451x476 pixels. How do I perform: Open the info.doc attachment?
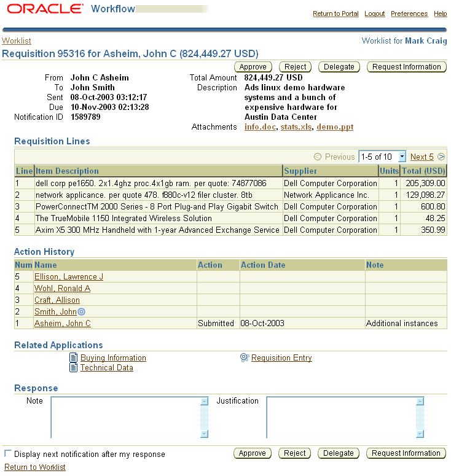pyautogui.click(x=261, y=127)
